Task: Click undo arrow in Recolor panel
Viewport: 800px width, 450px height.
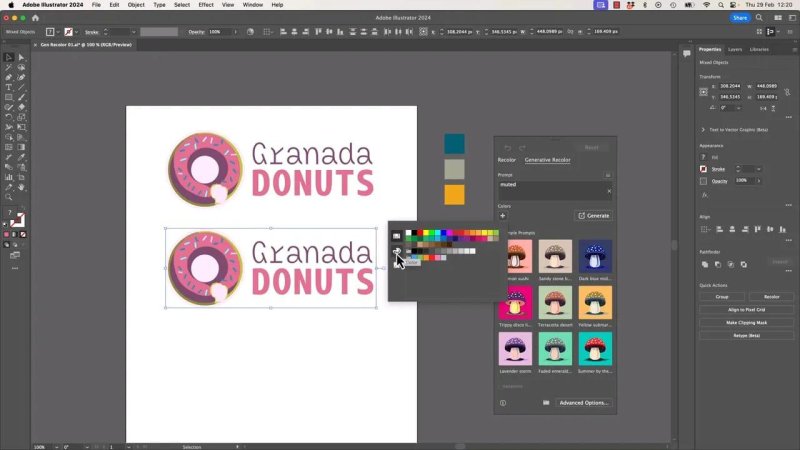Action: (508, 148)
